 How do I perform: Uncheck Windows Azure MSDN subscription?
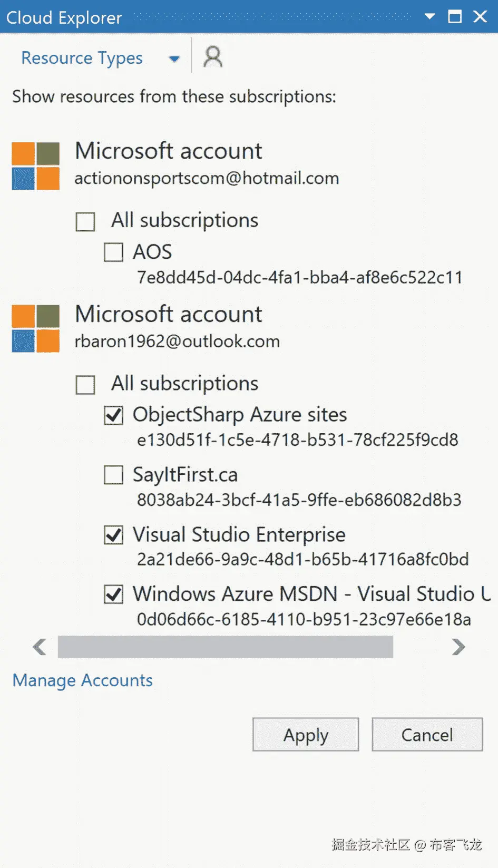click(113, 594)
